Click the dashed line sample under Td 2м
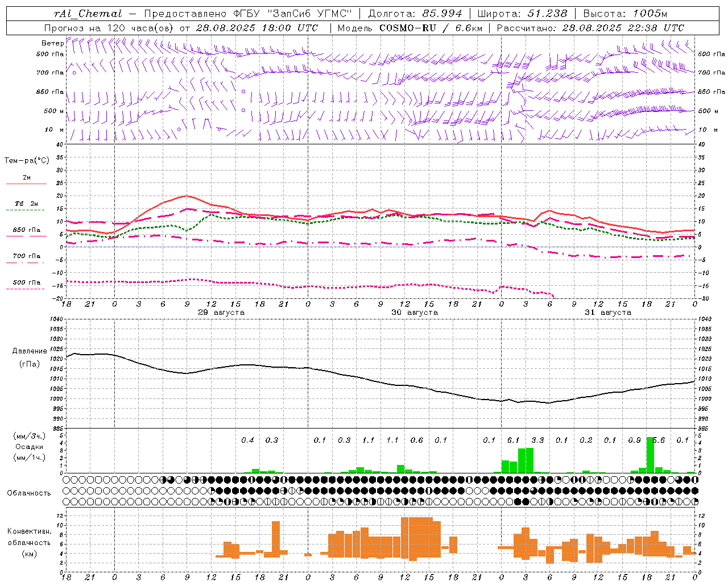 click(26, 210)
